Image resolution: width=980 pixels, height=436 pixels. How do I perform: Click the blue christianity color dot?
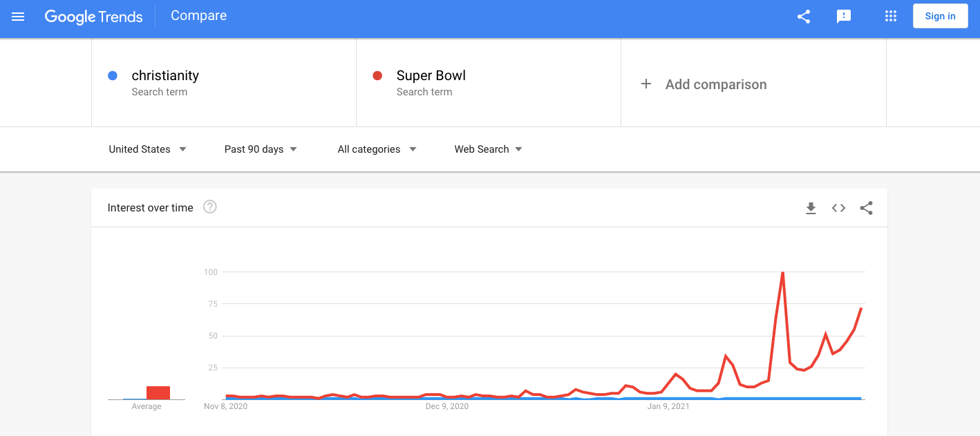(113, 76)
